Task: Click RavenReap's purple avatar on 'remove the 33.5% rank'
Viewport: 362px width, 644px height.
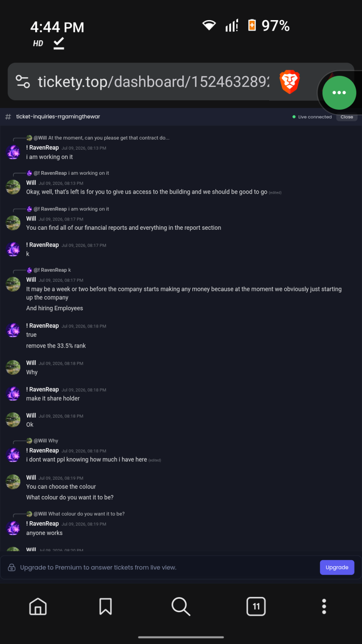Action: point(13,330)
